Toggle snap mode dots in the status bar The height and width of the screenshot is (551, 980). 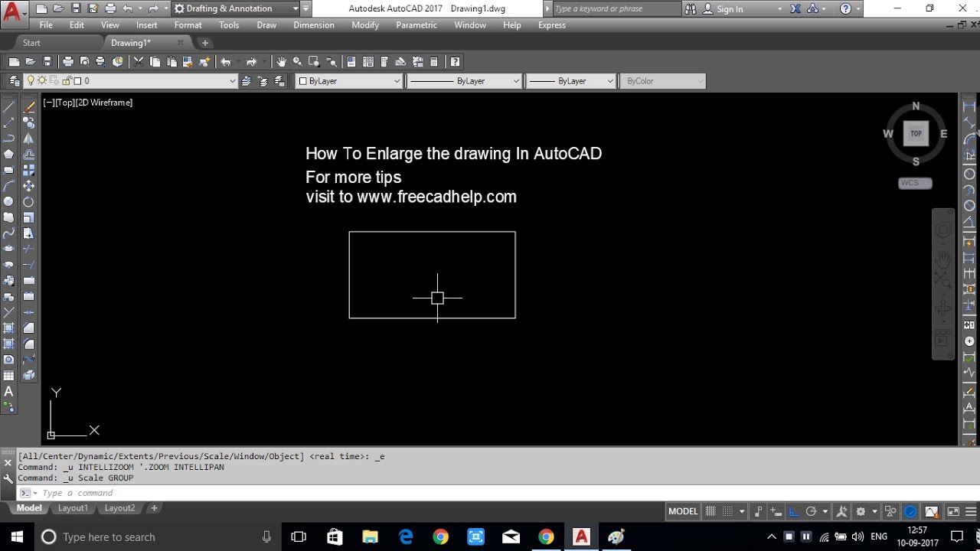727,511
